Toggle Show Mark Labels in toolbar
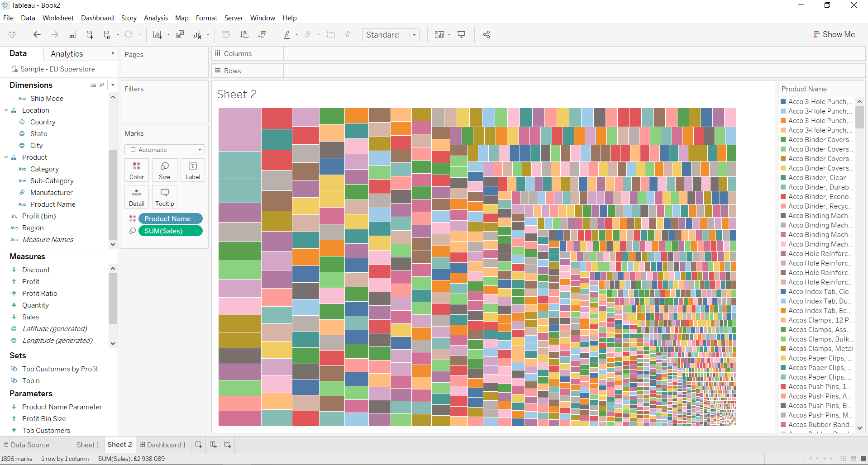Screen dimensions: 868x465 (331, 35)
